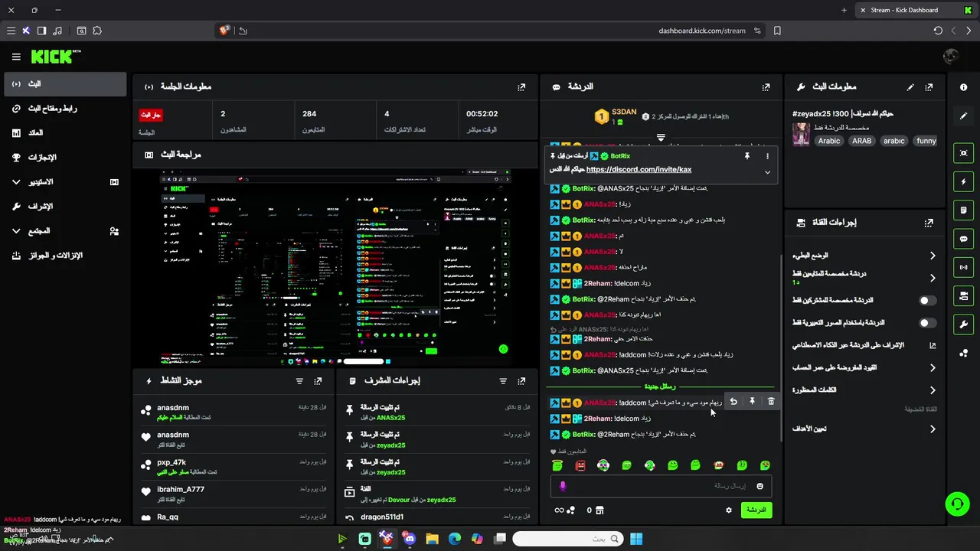Open account age restrictions chevron
This screenshot has height=551, width=980.
click(932, 368)
